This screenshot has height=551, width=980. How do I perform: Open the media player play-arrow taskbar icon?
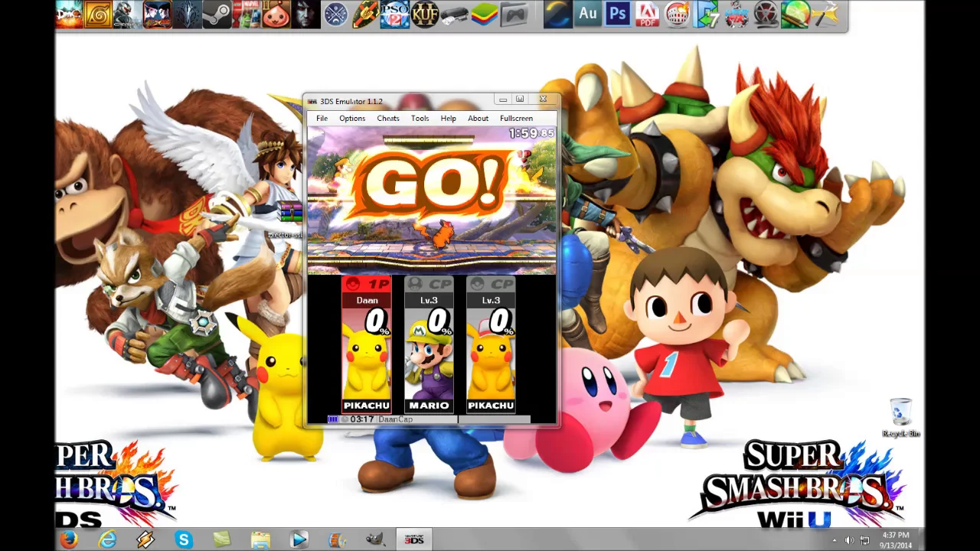pos(299,540)
